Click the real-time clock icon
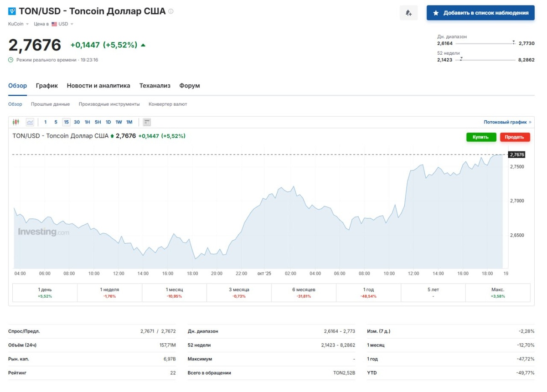 [x=11, y=60]
